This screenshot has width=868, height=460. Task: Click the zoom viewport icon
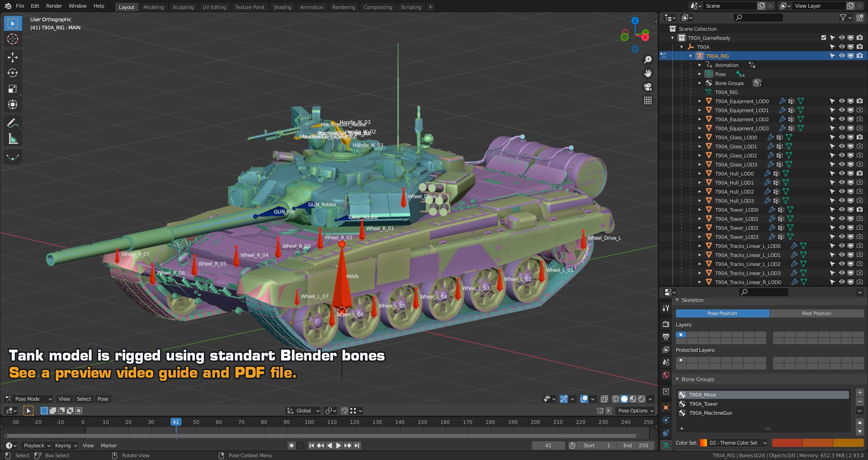pyautogui.click(x=648, y=60)
